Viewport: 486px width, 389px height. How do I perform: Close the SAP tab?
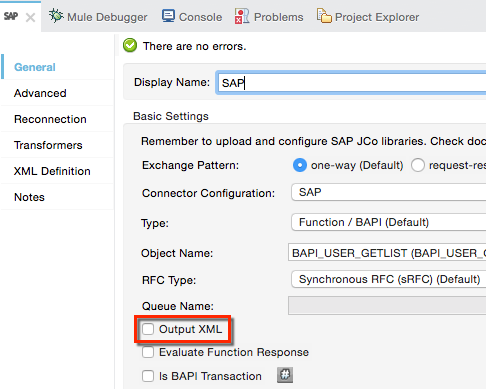[x=30, y=17]
